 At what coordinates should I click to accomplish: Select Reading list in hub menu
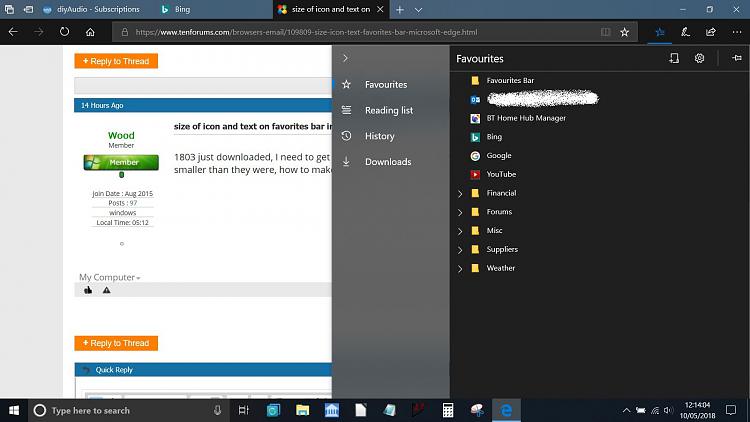tap(391, 110)
